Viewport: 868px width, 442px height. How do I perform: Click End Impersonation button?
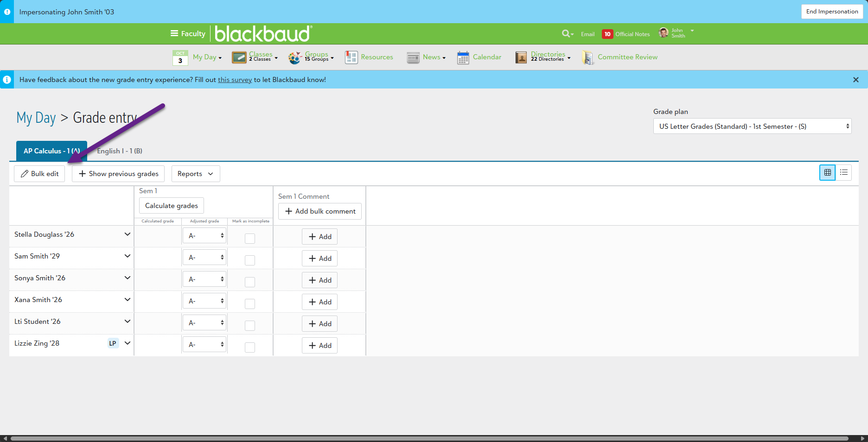click(x=832, y=12)
